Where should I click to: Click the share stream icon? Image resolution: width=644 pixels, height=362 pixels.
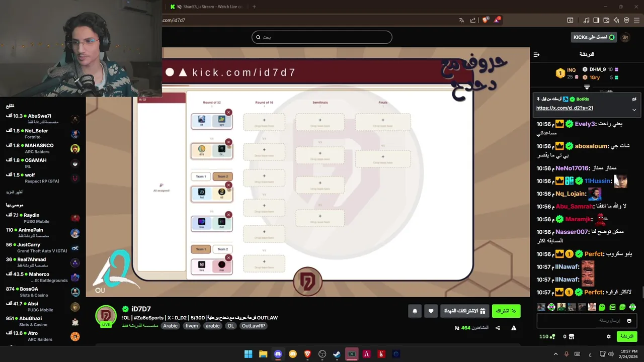tap(498, 328)
